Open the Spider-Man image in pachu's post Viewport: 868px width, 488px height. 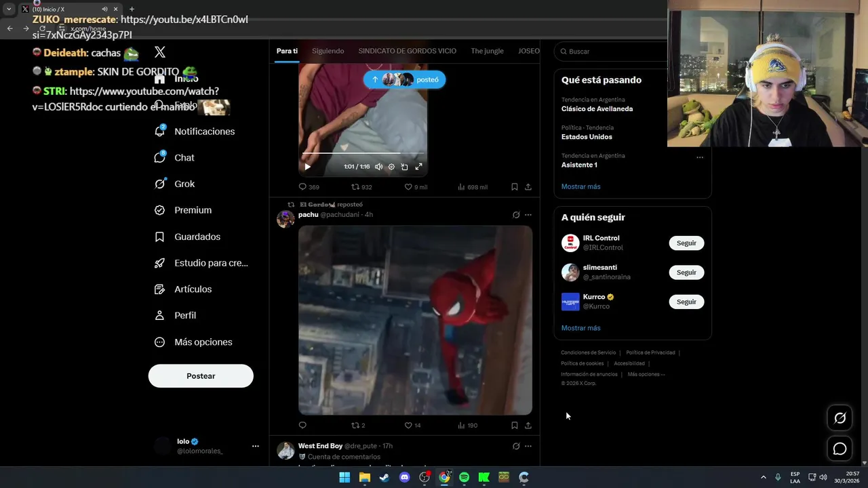415,320
